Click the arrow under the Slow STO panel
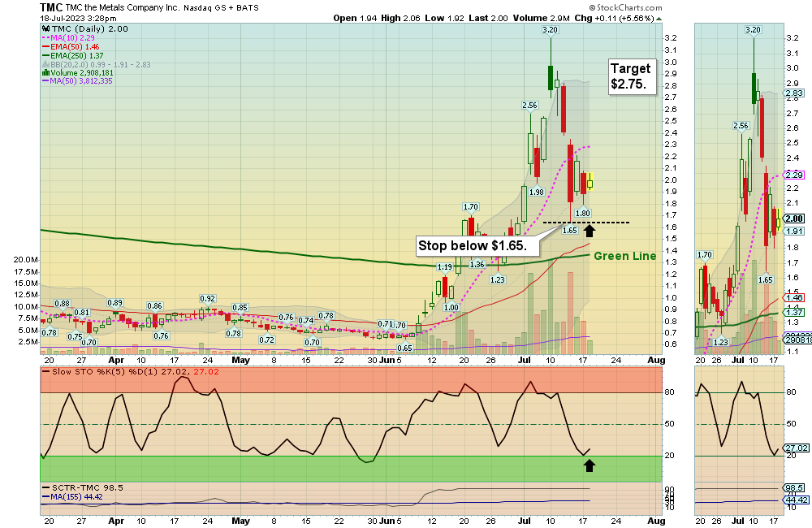The width and height of the screenshot is (812, 528). click(591, 464)
